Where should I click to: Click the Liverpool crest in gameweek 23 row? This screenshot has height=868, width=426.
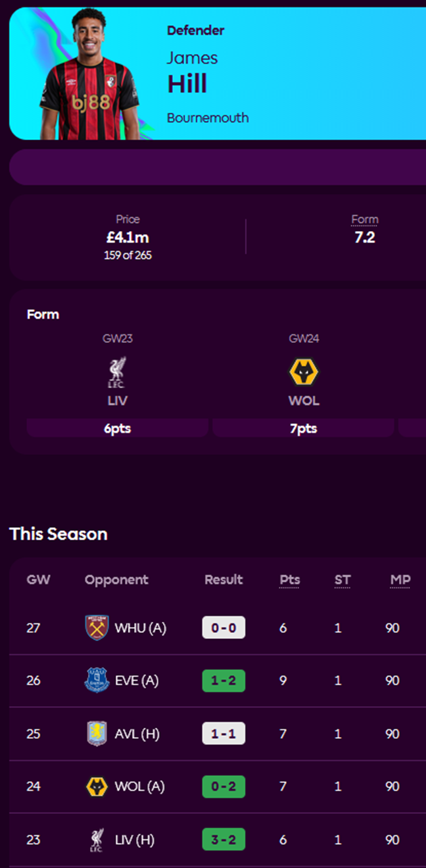[x=96, y=840]
